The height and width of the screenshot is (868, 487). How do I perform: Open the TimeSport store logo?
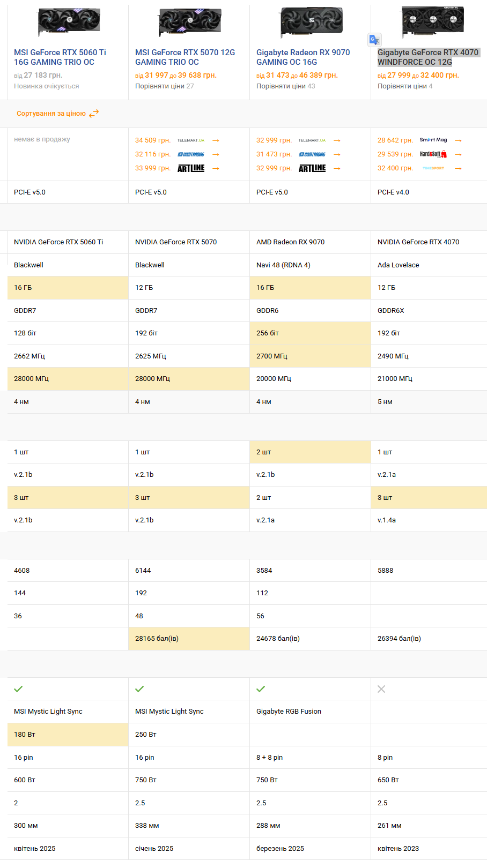[433, 168]
